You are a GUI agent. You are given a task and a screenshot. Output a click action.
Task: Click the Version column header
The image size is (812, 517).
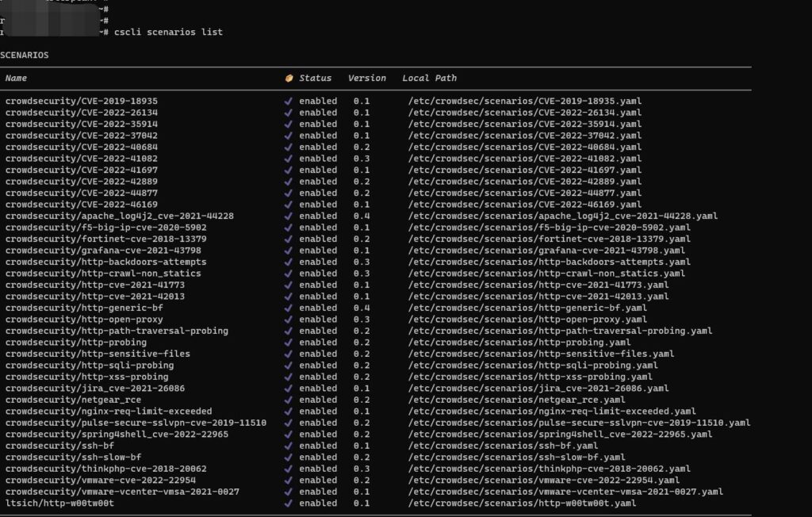coord(366,79)
